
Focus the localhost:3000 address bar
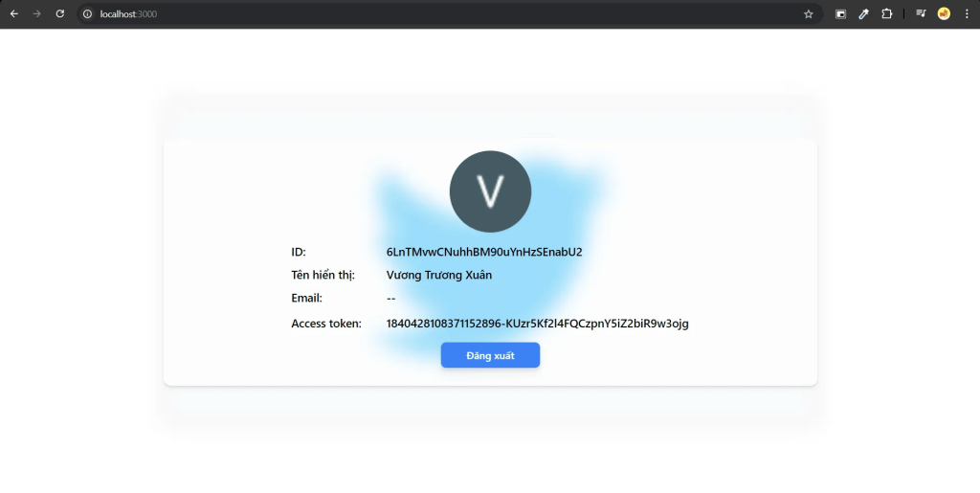(437, 13)
